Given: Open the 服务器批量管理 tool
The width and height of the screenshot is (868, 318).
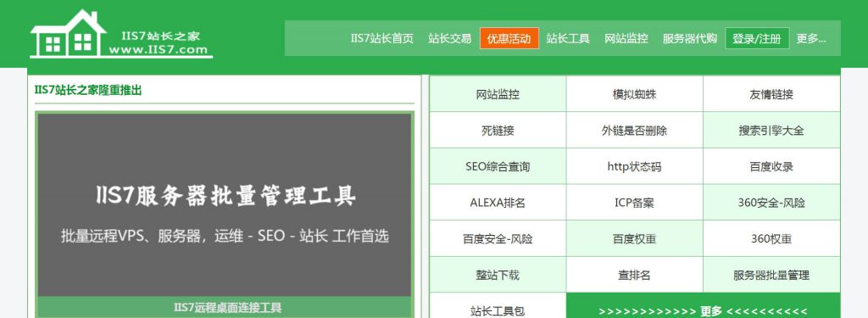Looking at the screenshot, I should (771, 275).
